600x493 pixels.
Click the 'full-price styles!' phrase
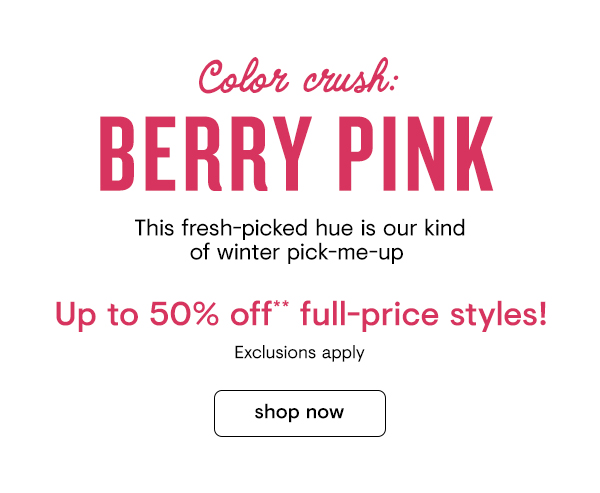pos(424,315)
